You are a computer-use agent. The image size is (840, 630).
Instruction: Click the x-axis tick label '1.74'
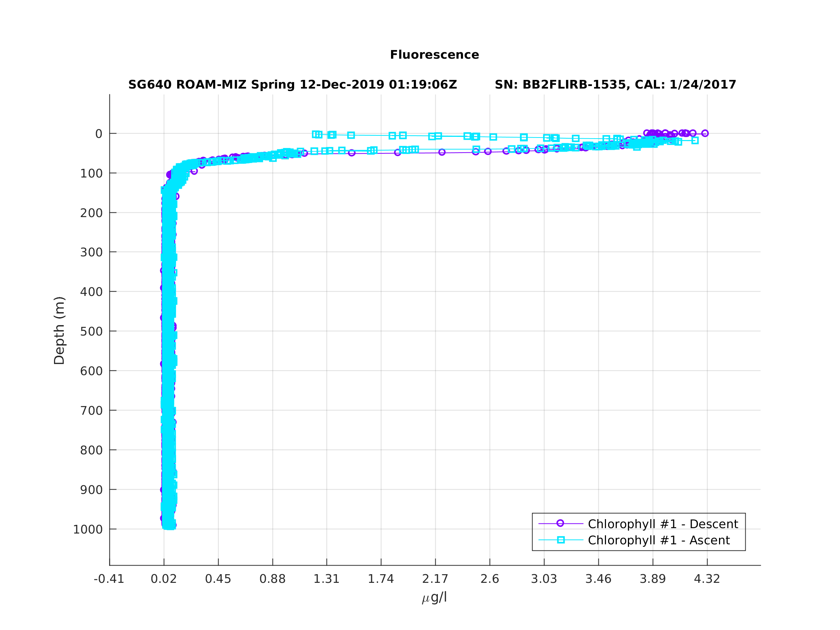click(381, 579)
